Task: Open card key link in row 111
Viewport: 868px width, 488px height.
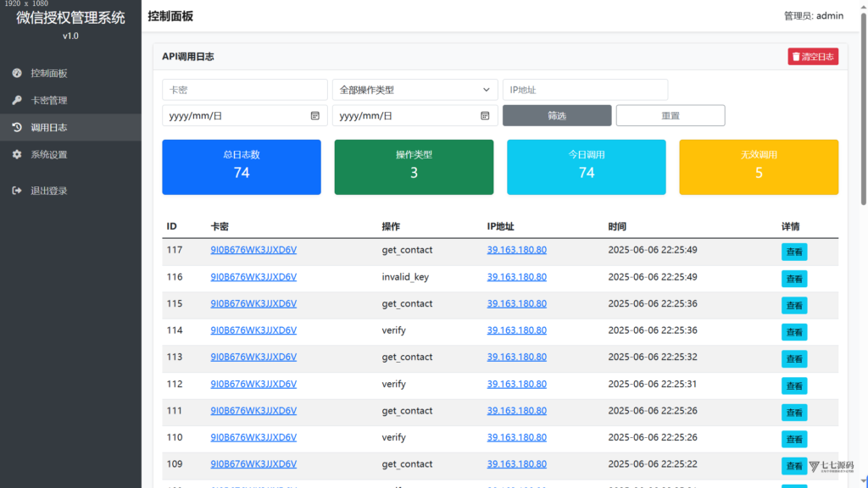Action: [253, 411]
